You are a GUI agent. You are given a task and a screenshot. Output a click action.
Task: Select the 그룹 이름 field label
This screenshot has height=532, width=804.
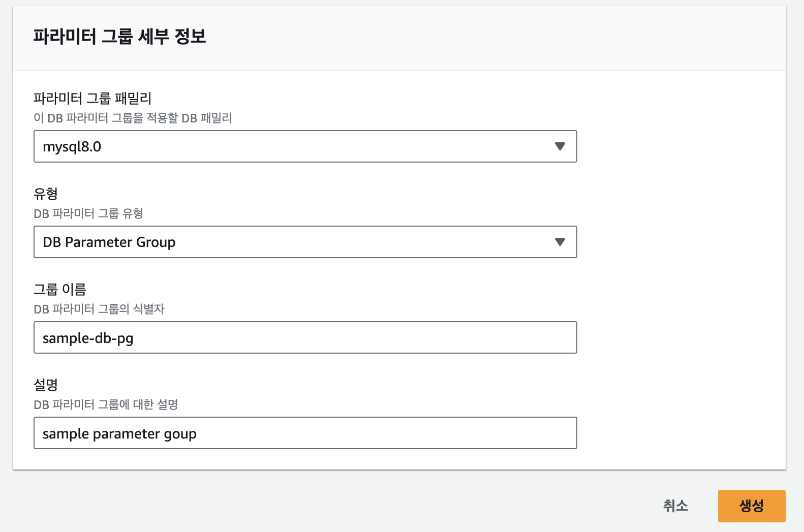(x=60, y=289)
